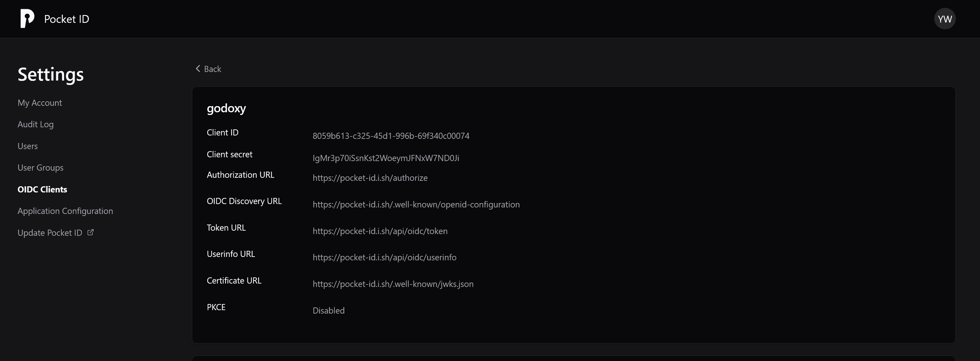This screenshot has width=980, height=361.
Task: Open the Audit Log section
Action: pos(35,124)
